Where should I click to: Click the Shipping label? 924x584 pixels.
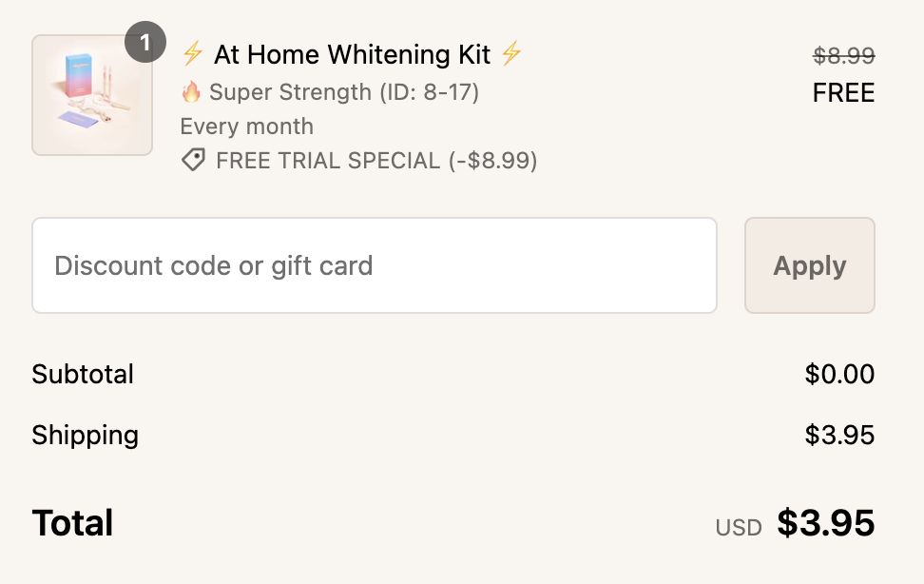[85, 436]
